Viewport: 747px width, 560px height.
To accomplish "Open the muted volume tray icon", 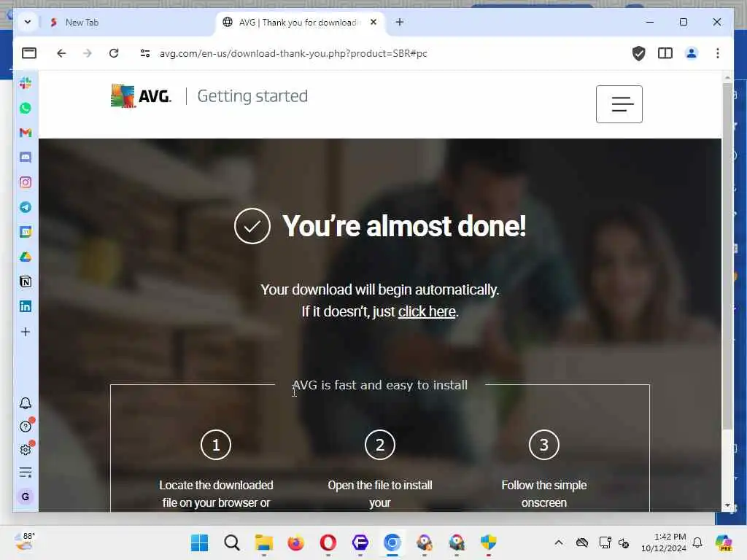I will coord(624,542).
